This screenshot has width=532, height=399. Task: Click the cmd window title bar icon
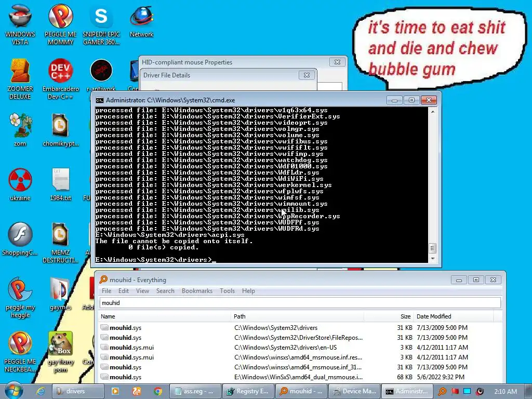coord(99,100)
